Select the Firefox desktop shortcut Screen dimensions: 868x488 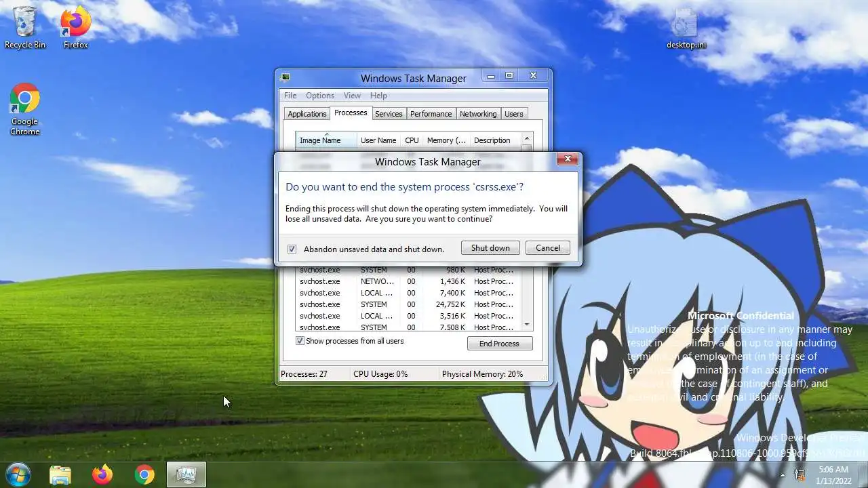[75, 28]
